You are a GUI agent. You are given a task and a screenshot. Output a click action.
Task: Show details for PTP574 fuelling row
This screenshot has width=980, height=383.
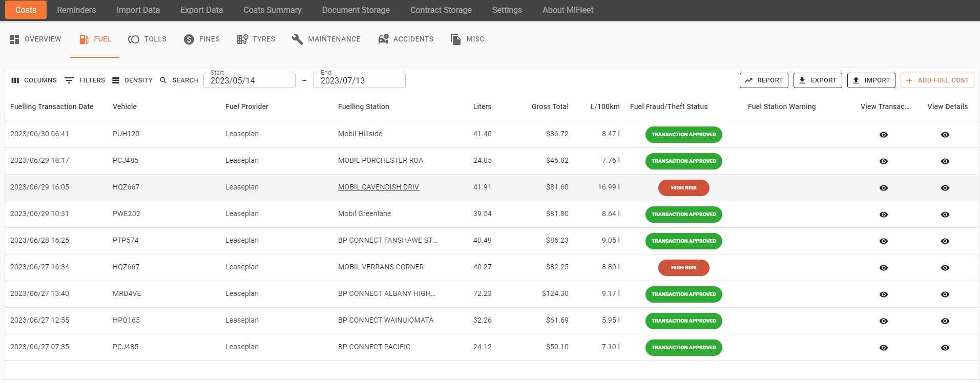coord(945,241)
